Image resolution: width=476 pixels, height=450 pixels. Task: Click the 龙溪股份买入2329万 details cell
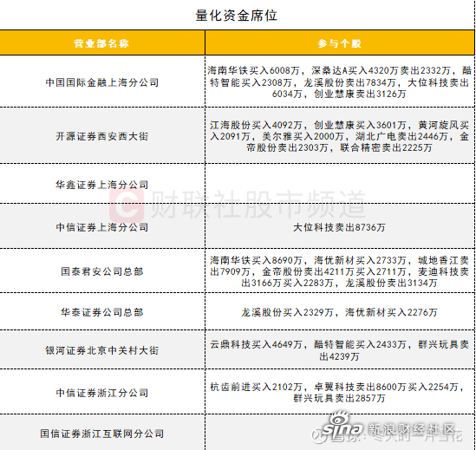coord(340,312)
